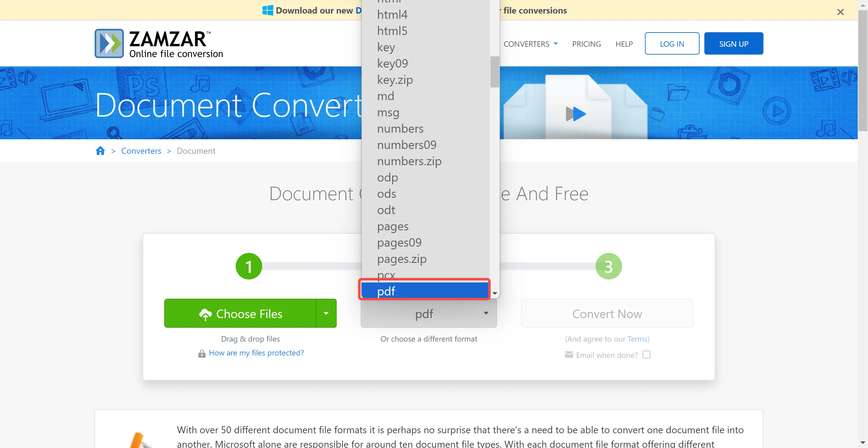The image size is (868, 448).
Task: Expand the format selection dropdown
Action: pos(429,313)
